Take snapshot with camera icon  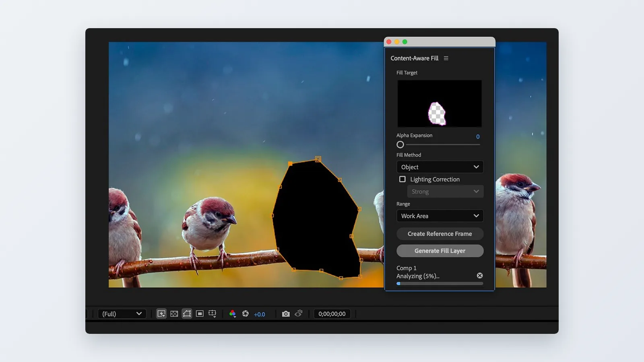(x=286, y=314)
